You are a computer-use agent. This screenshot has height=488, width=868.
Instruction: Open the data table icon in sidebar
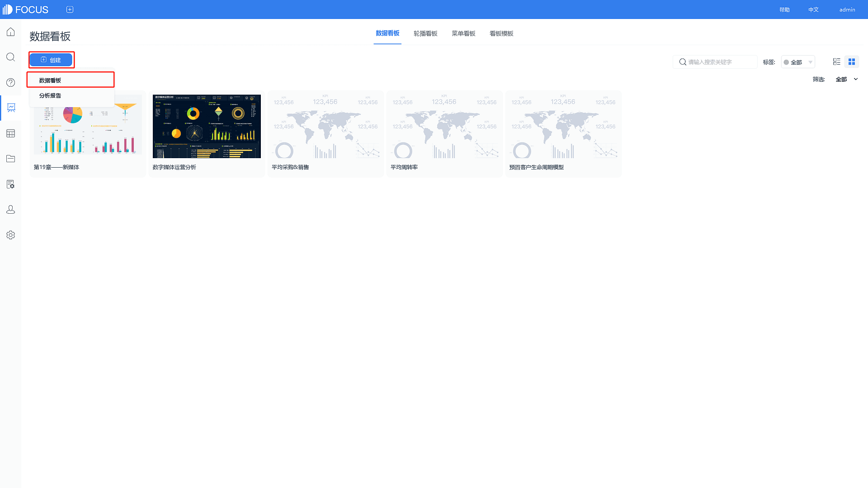coord(10,133)
